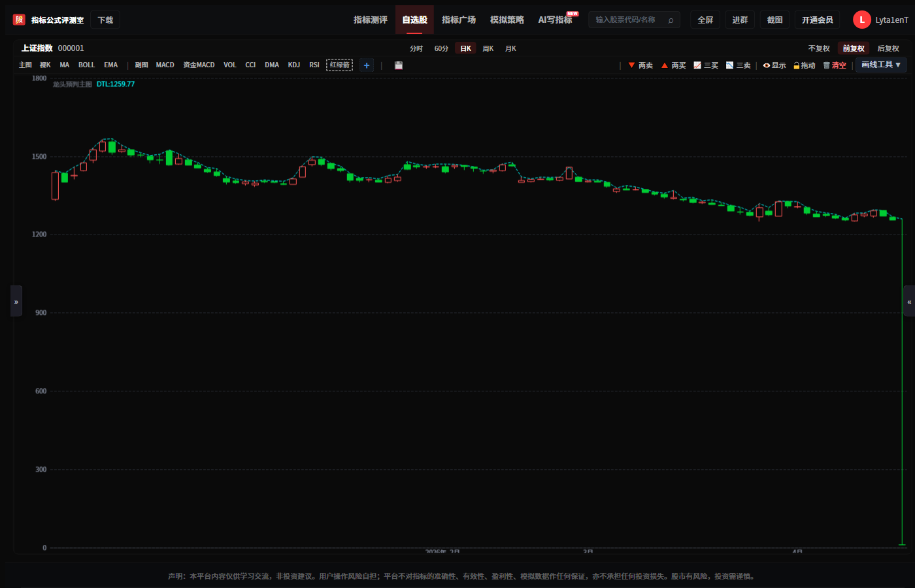Open the 指标广场 tab
915x588 pixels.
pos(459,20)
